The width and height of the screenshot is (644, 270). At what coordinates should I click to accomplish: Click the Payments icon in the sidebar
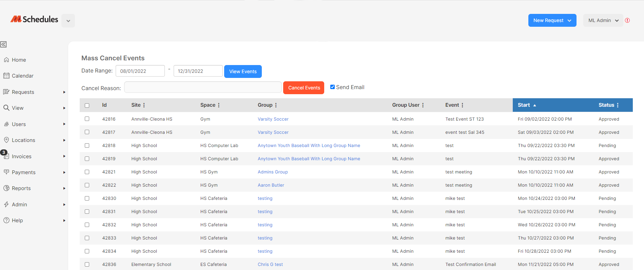pyautogui.click(x=6, y=172)
